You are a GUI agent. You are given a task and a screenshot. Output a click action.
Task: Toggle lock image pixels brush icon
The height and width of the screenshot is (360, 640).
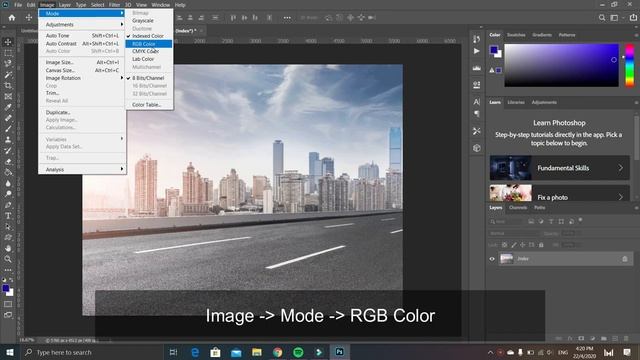click(x=514, y=245)
